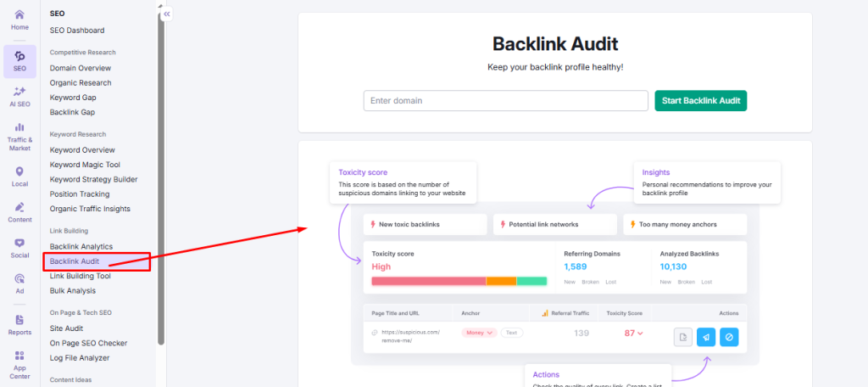Click the Text anchor tag

click(511, 333)
